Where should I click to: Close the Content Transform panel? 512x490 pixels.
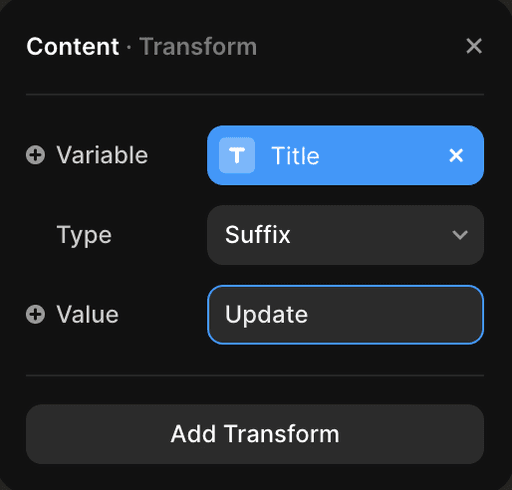click(x=474, y=46)
